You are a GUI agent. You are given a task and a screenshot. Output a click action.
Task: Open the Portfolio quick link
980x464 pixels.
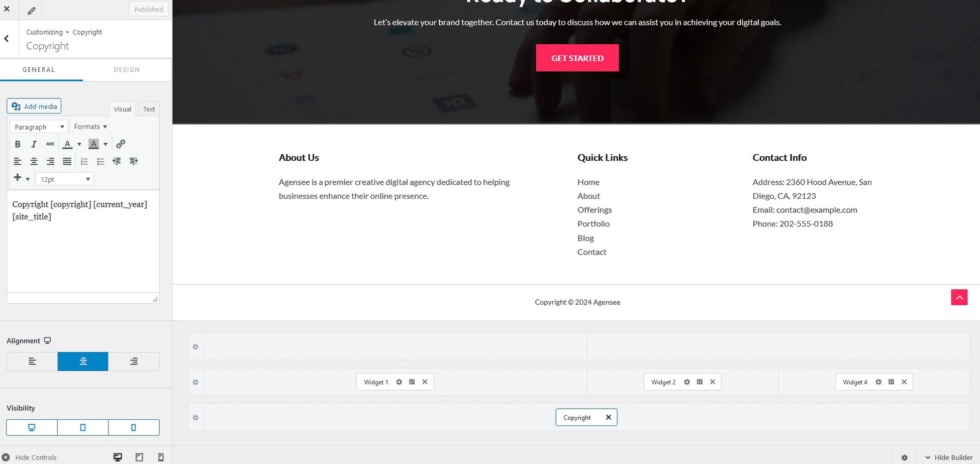pos(593,223)
